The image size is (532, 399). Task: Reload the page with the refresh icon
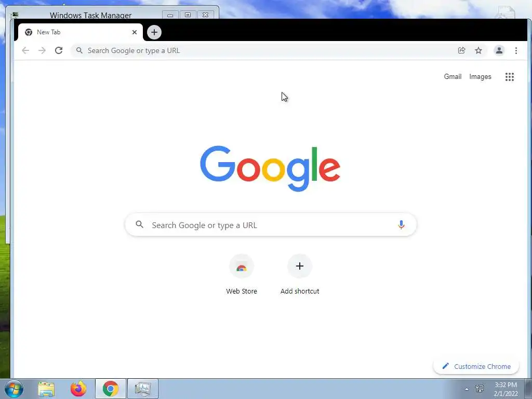[x=59, y=50]
